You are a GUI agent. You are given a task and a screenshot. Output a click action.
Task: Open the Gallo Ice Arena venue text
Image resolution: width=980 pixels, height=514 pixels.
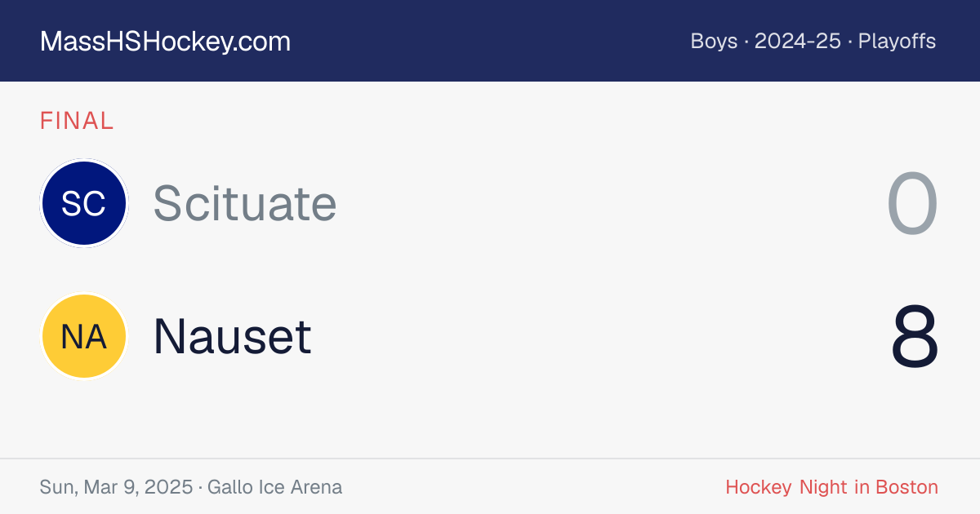coord(275,488)
